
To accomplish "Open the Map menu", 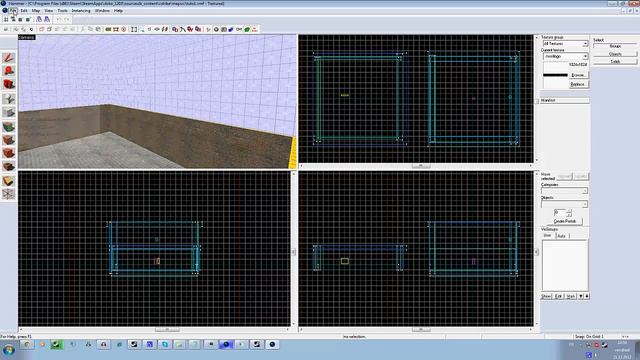I will pyautogui.click(x=36, y=11).
